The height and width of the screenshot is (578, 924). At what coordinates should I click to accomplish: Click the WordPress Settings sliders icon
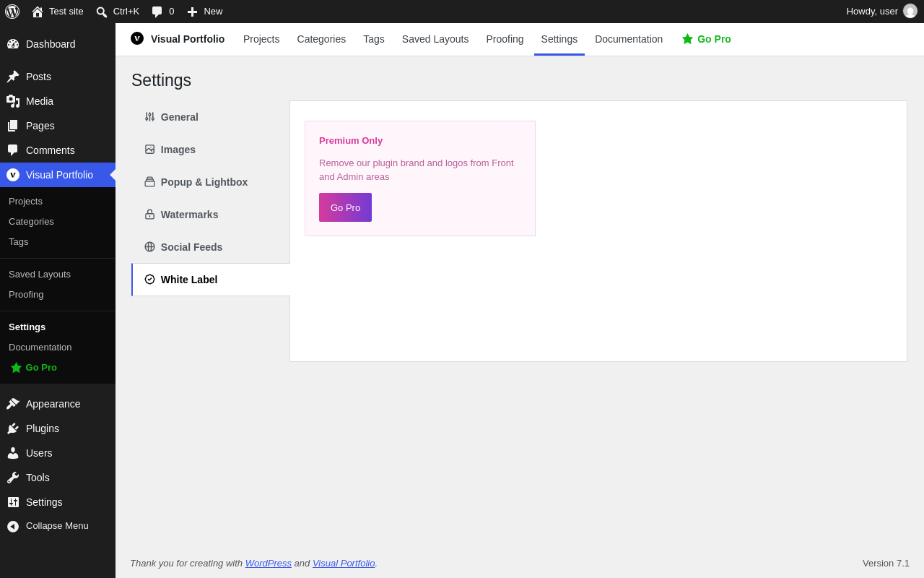click(x=13, y=502)
